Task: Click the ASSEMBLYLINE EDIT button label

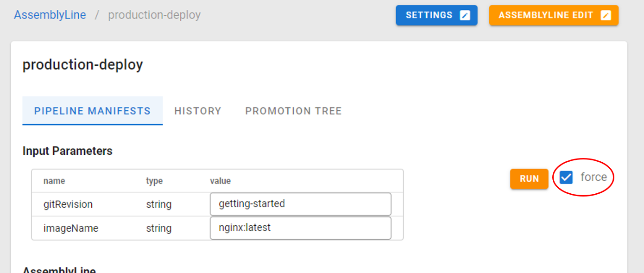Action: click(546, 15)
